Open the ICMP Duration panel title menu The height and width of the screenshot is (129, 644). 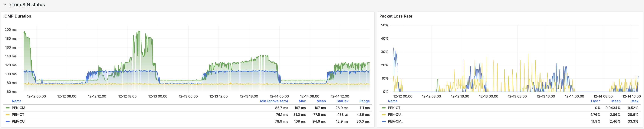pyautogui.click(x=17, y=16)
